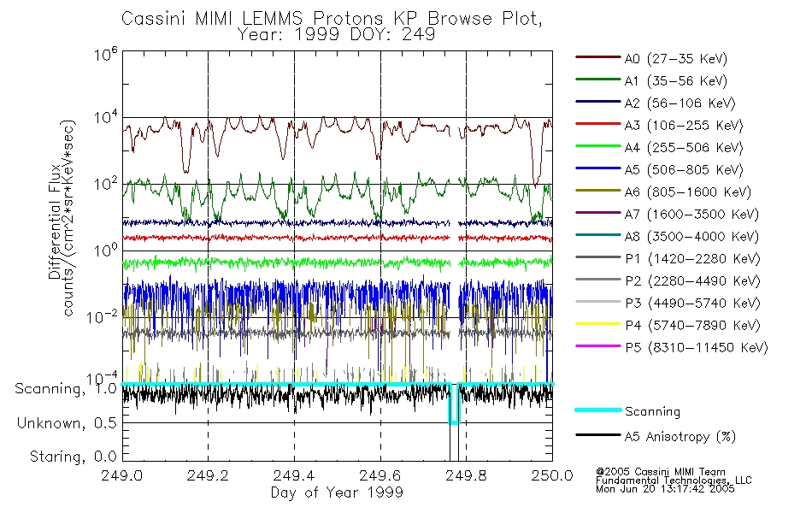
Task: Click the 249.8 x-axis tick label
Action: pos(466,475)
